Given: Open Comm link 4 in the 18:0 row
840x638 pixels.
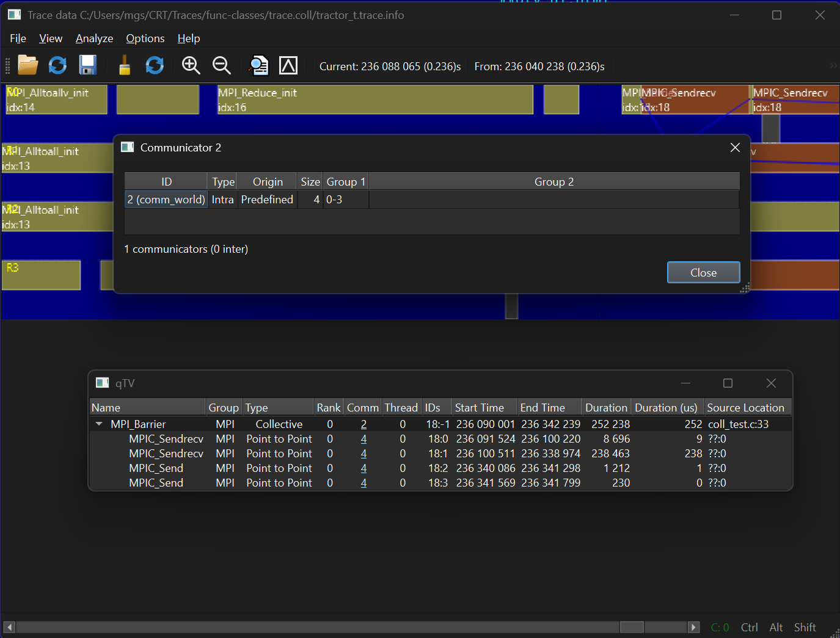Looking at the screenshot, I should [363, 439].
